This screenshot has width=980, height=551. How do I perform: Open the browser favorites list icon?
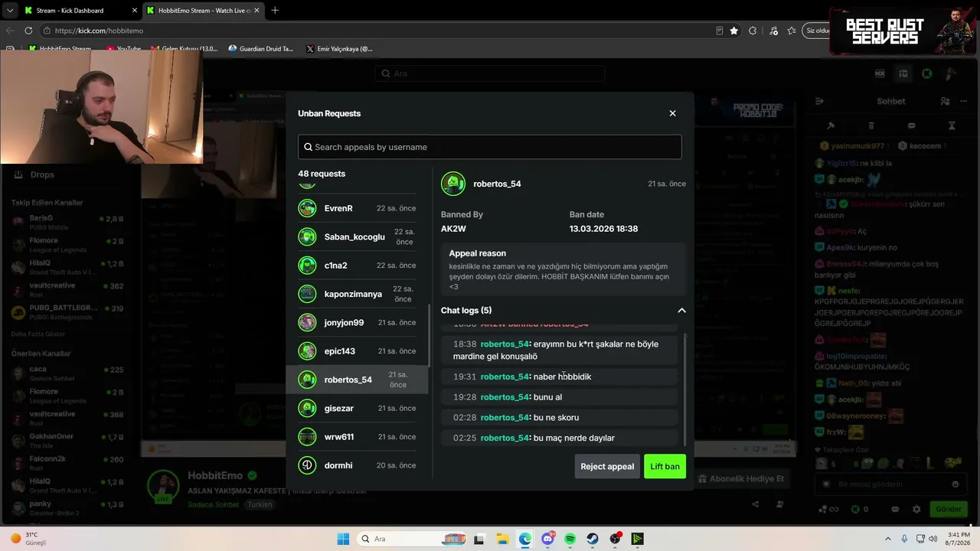pos(792,31)
